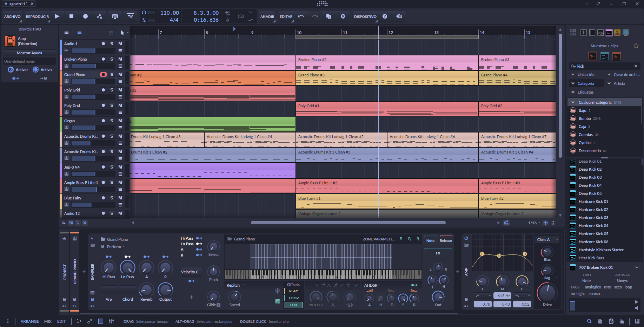Open AHDSR envelope type dropdown
644x327 pixels.
(x=372, y=285)
